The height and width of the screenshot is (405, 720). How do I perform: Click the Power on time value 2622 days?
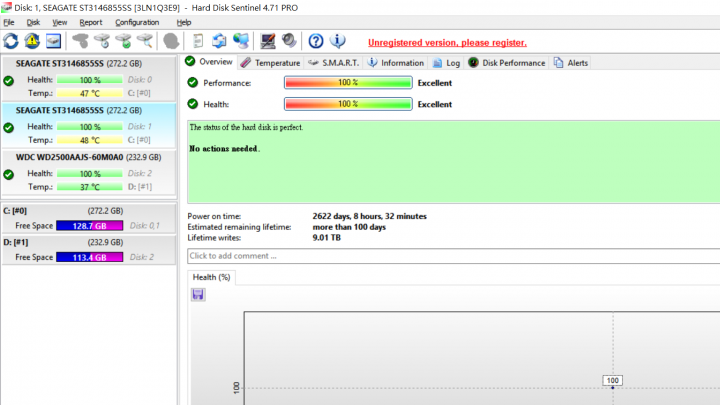(370, 216)
